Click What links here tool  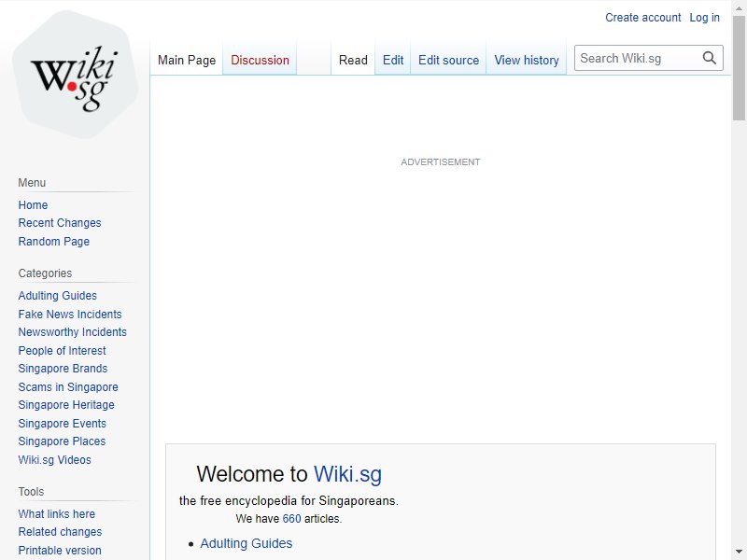pos(57,514)
